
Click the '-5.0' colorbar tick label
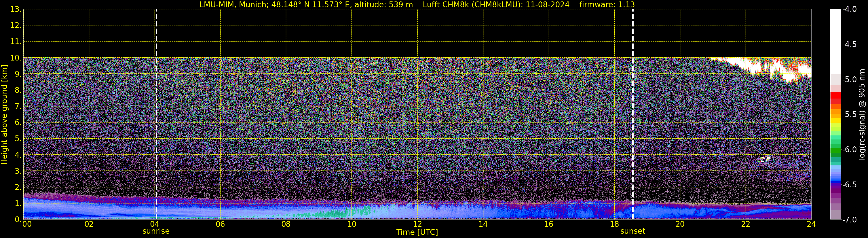coord(849,80)
